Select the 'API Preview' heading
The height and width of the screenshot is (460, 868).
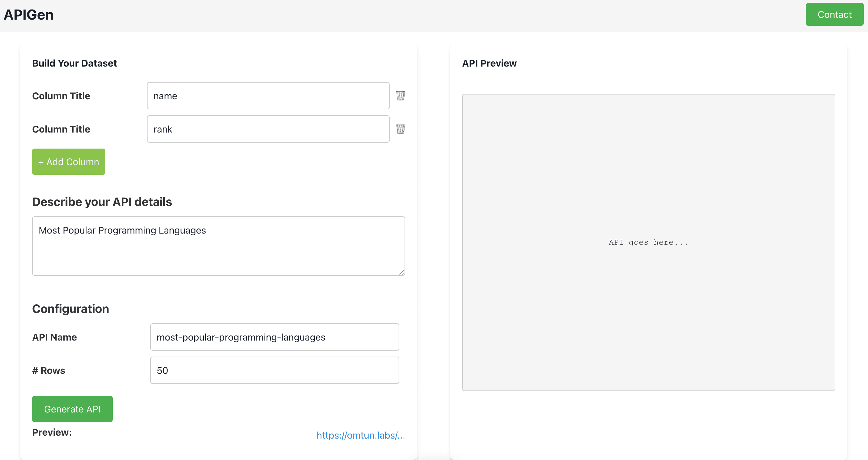(489, 63)
